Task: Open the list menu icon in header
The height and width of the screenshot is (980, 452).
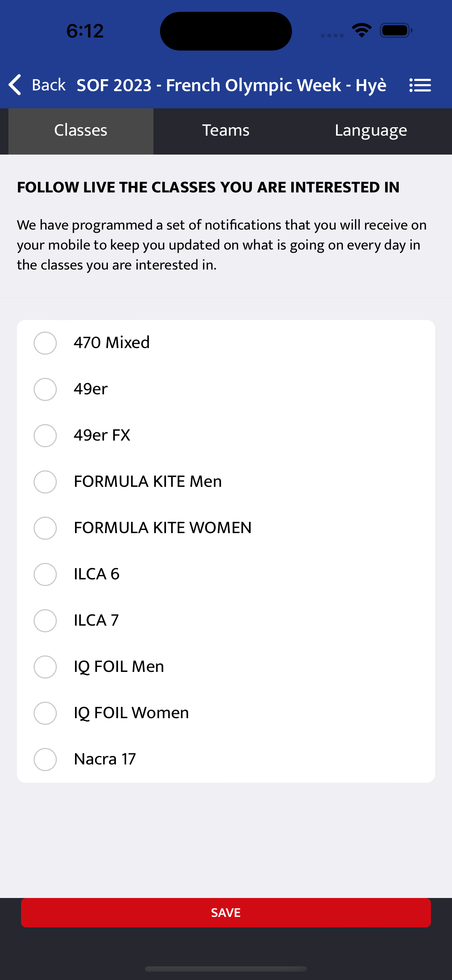Action: 420,85
